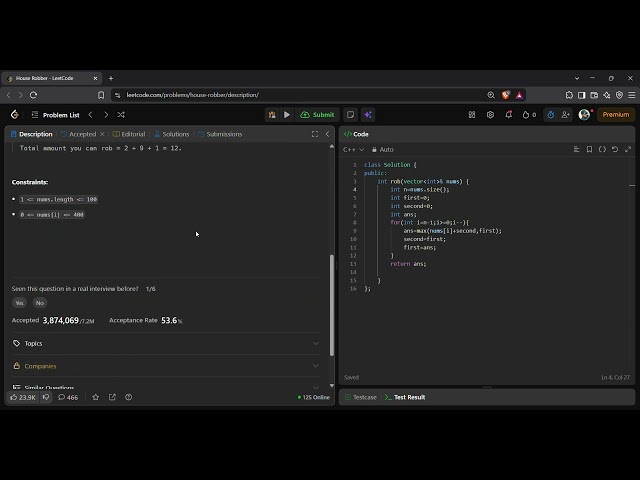Screen dimensions: 640x480
Task: Run code with the play button
Action: coord(287,115)
